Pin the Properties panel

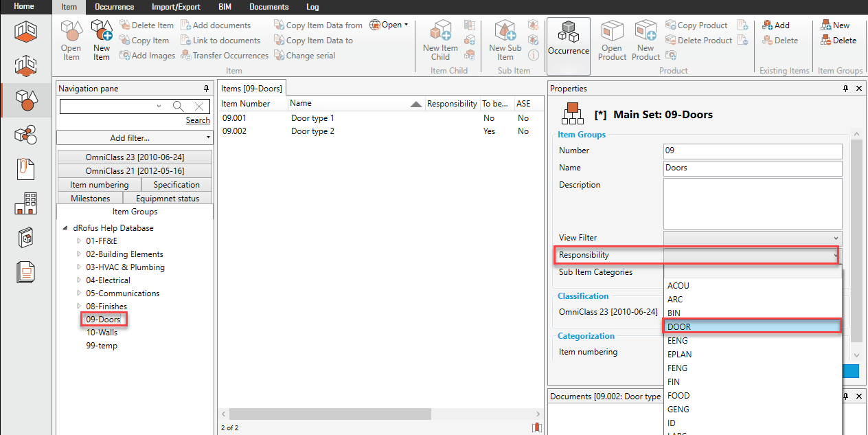[846, 89]
